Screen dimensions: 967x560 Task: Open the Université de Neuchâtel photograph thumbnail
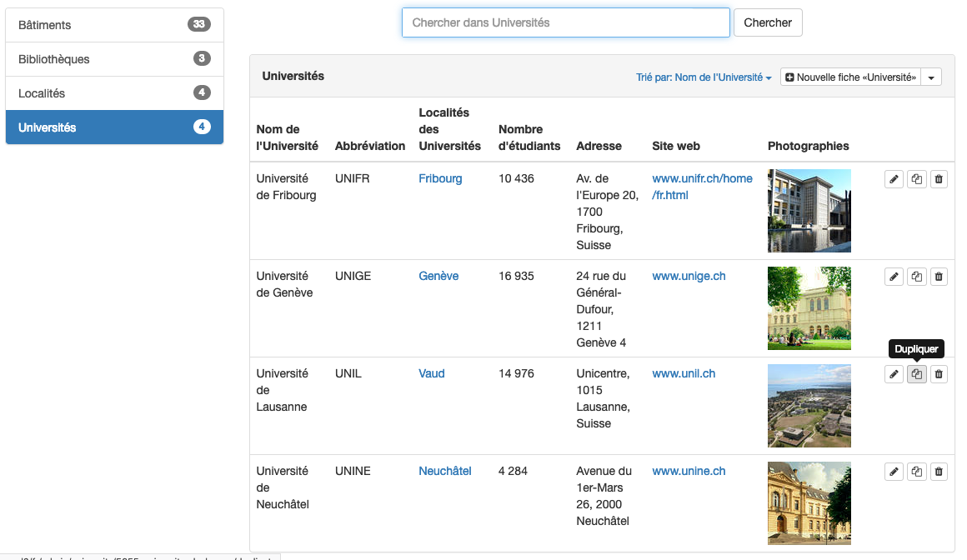click(x=809, y=503)
